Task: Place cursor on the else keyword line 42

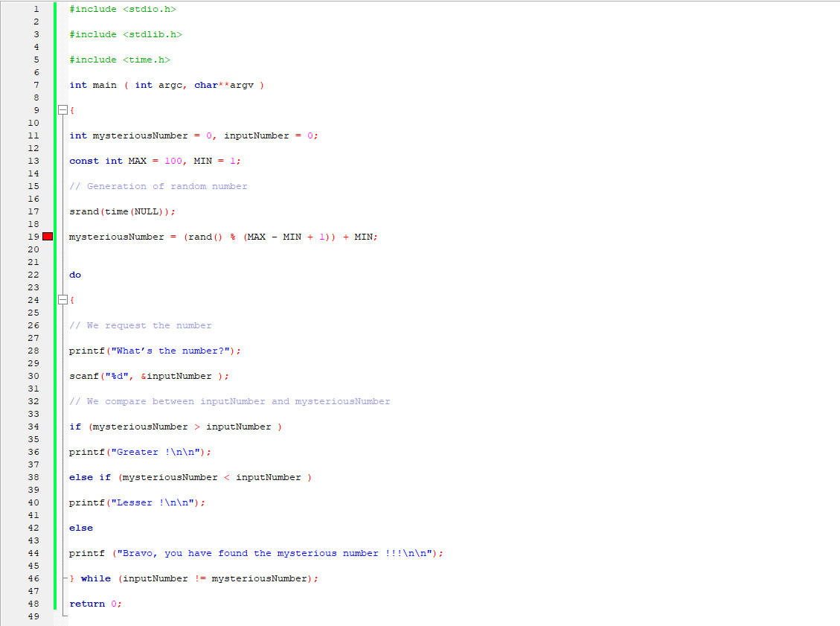Action: tap(80, 527)
